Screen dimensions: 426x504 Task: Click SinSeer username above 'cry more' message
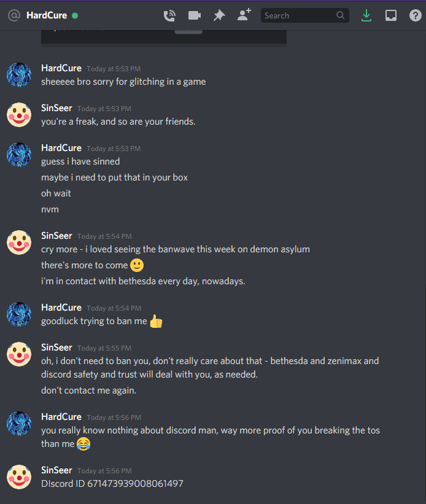point(56,236)
